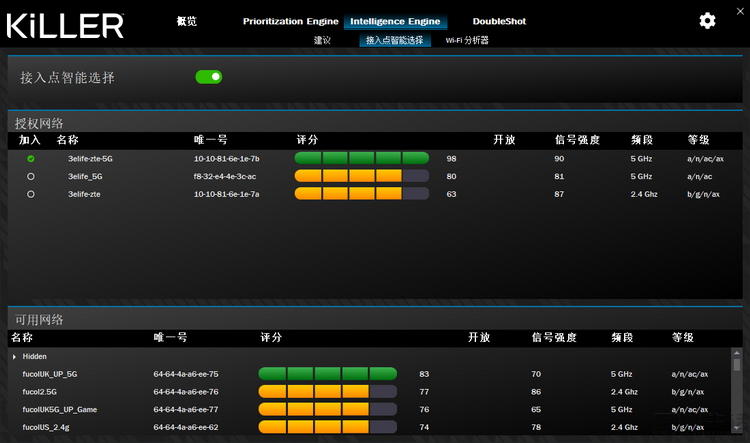
Task: Select the 3elife-zte-5G radio button
Action: click(x=31, y=159)
